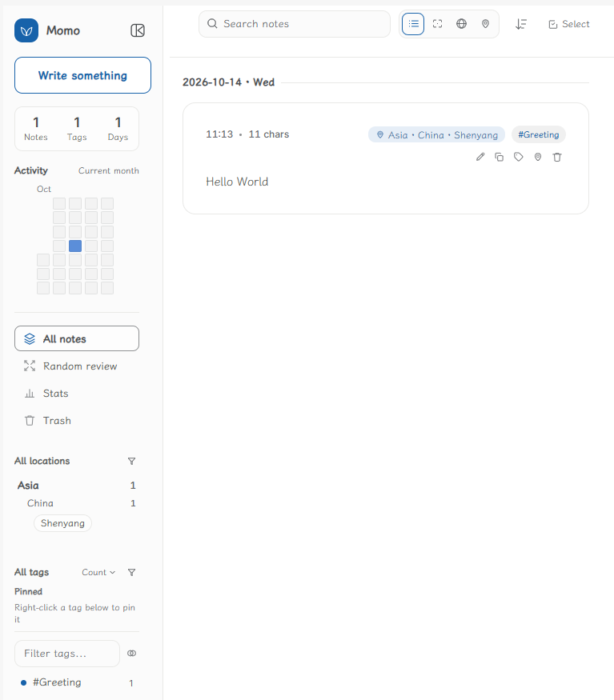Set location via pin icon on note
614x700 pixels.
[538, 157]
